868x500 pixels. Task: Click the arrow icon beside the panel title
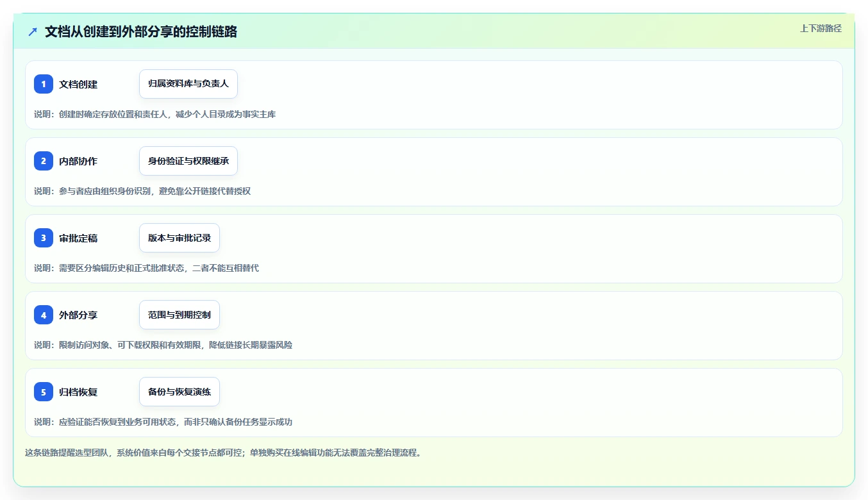point(33,31)
